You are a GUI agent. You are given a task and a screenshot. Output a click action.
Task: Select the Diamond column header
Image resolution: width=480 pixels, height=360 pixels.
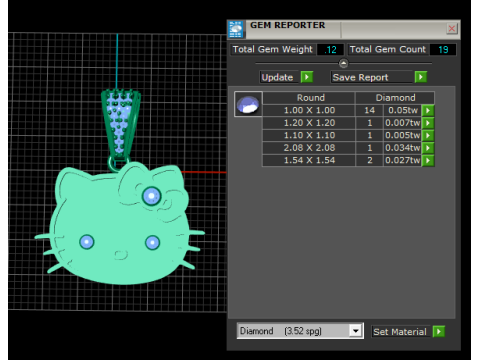pyautogui.click(x=395, y=98)
